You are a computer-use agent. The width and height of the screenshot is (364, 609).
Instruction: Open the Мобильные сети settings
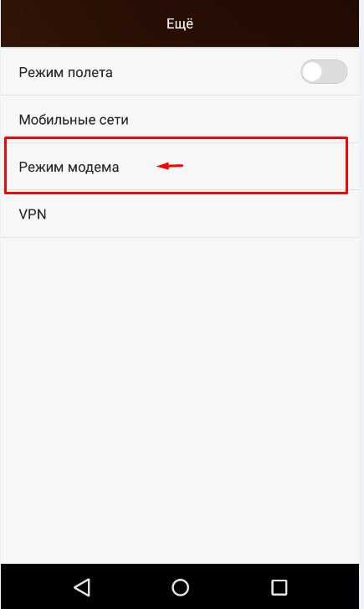coord(180,119)
